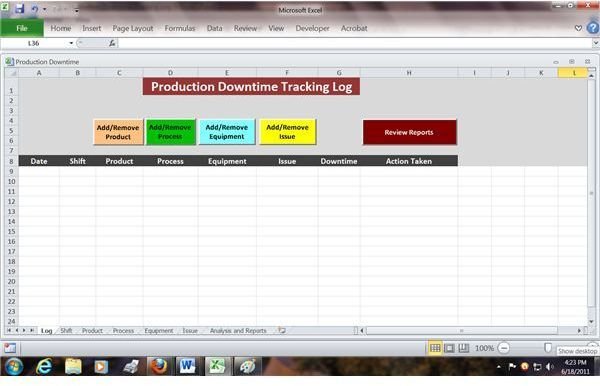This screenshot has width=600, height=386.
Task: Click the Review Reports button
Action: (x=409, y=132)
